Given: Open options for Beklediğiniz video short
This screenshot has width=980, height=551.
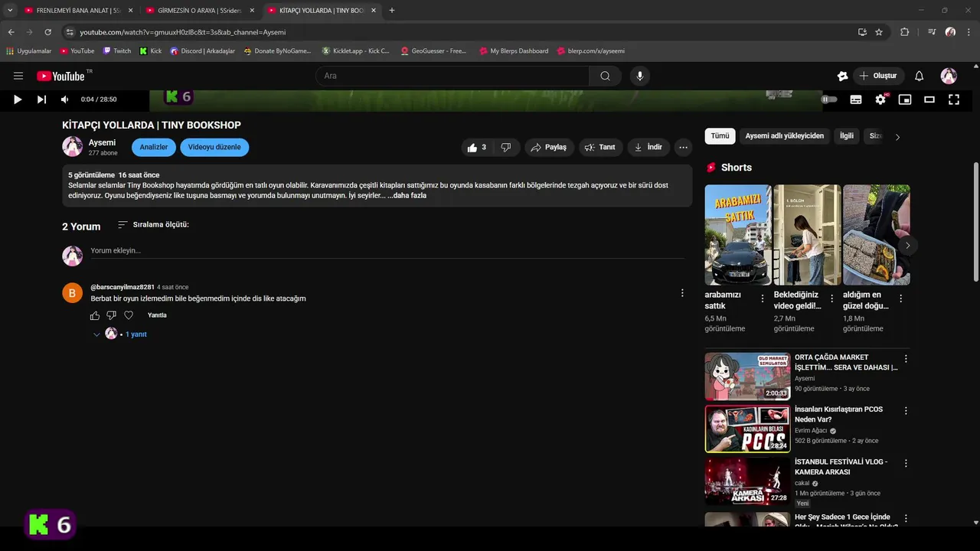Looking at the screenshot, I should (831, 298).
